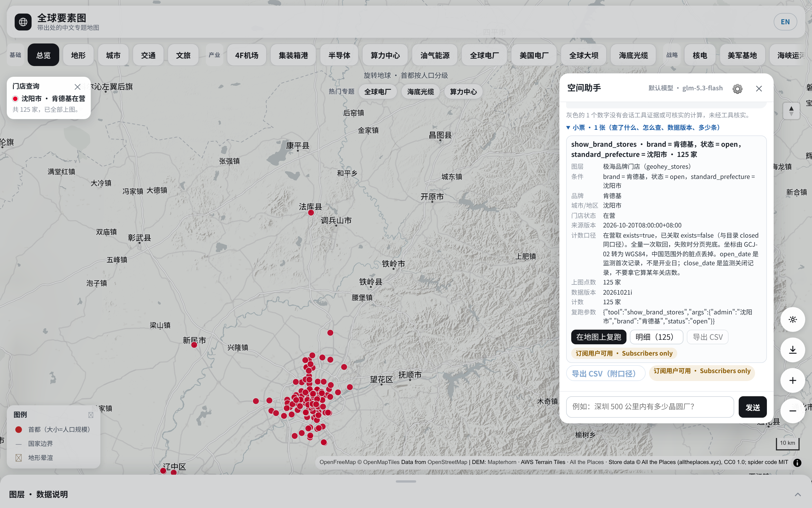This screenshot has width=812, height=508.
Task: Click the 算力中心 hot topic chip
Action: pyautogui.click(x=463, y=92)
